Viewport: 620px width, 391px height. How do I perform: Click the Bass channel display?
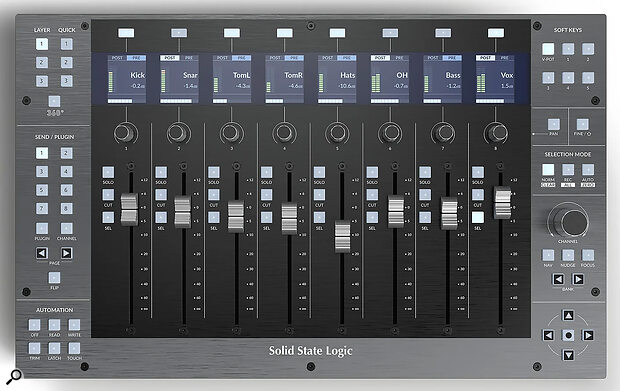443,79
